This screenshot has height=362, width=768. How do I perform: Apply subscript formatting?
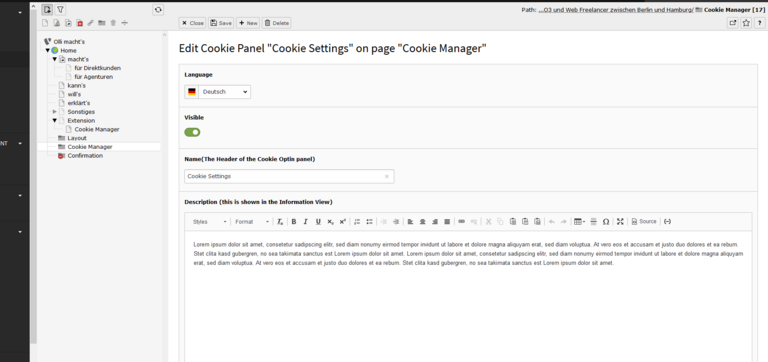click(x=330, y=221)
